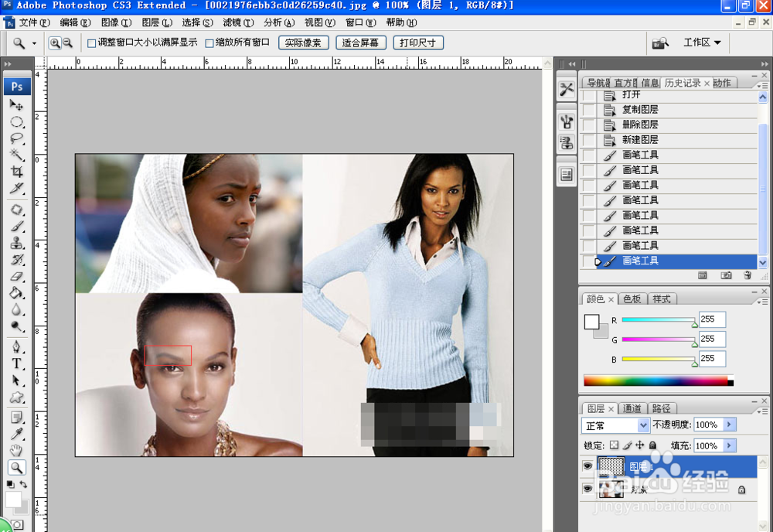The width and height of the screenshot is (773, 532).
Task: Hide 背景 layer with eye icon
Action: tap(587, 489)
